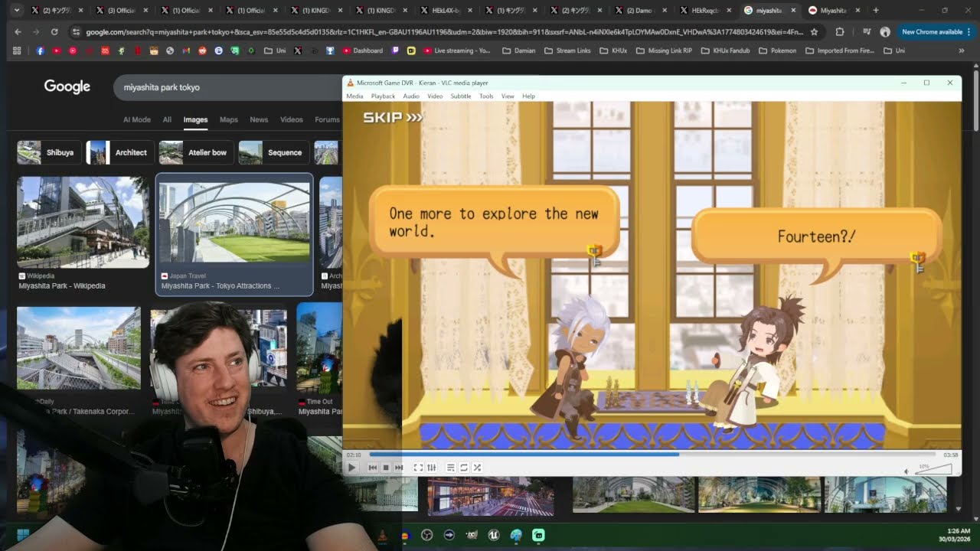
Task: Filter images by Shibuya chip
Action: pyautogui.click(x=49, y=152)
